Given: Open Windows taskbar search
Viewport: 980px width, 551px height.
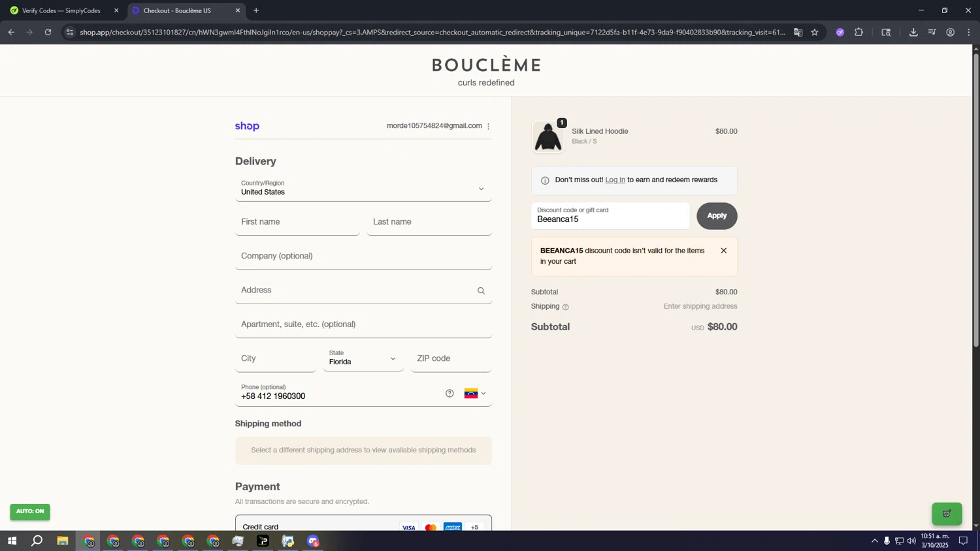Looking at the screenshot, I should 37,541.
